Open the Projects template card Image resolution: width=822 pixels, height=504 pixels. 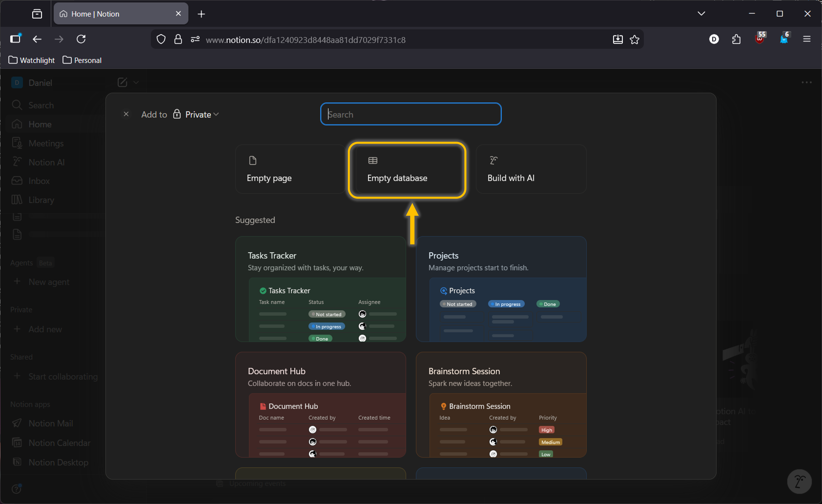pos(501,289)
